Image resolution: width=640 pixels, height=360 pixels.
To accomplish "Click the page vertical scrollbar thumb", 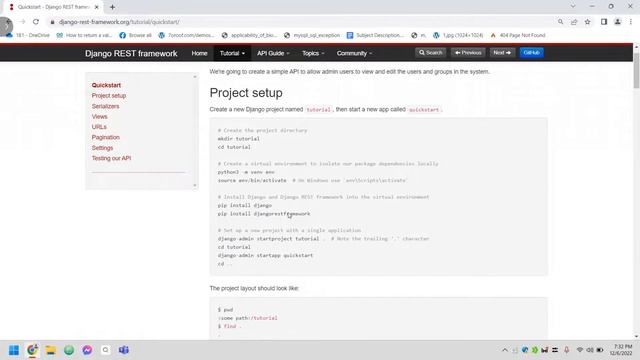I will (x=636, y=70).
